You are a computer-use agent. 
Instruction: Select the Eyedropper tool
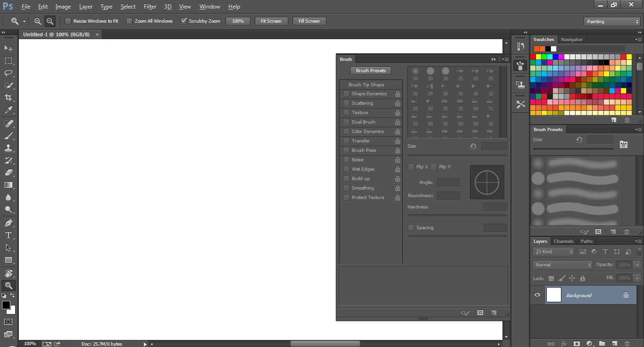(x=8, y=110)
